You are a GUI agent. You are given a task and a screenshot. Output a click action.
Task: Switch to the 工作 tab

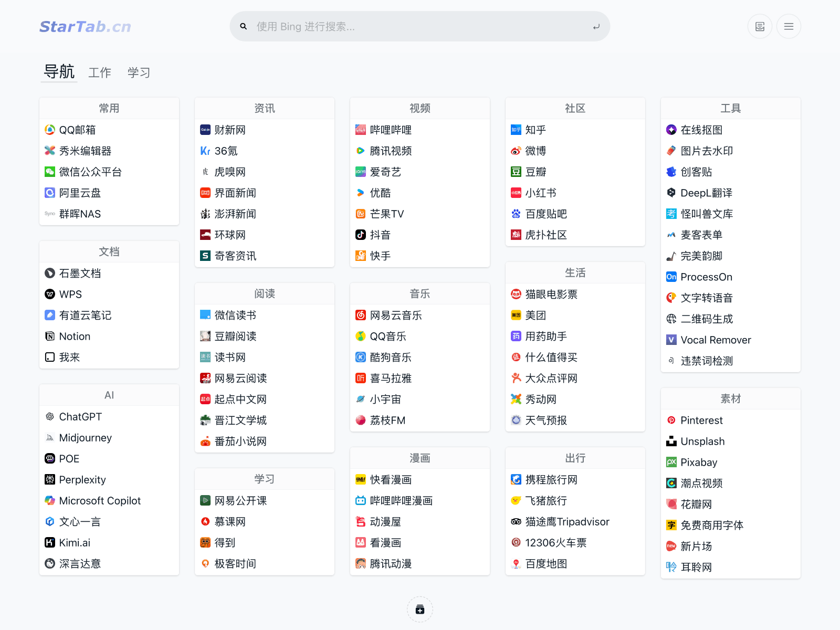pyautogui.click(x=99, y=72)
